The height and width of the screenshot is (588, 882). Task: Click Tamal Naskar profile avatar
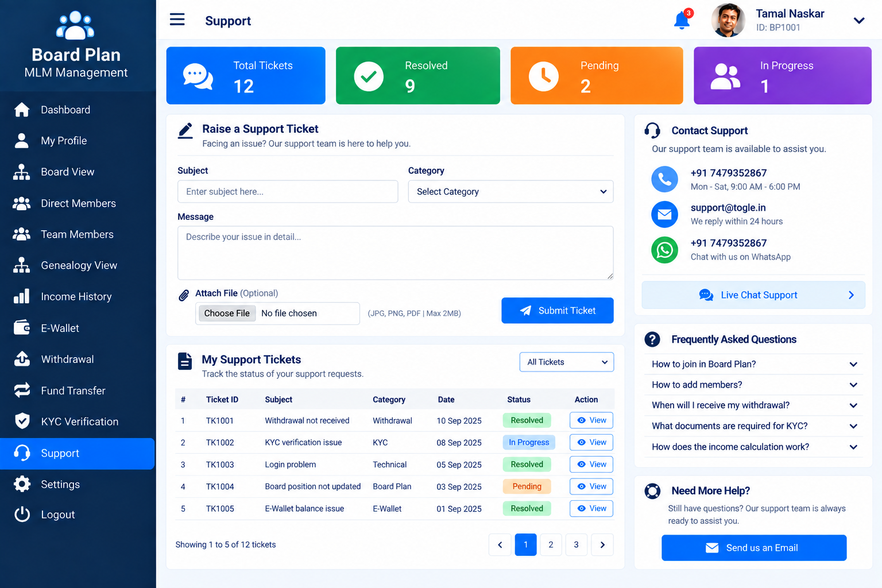pos(728,20)
